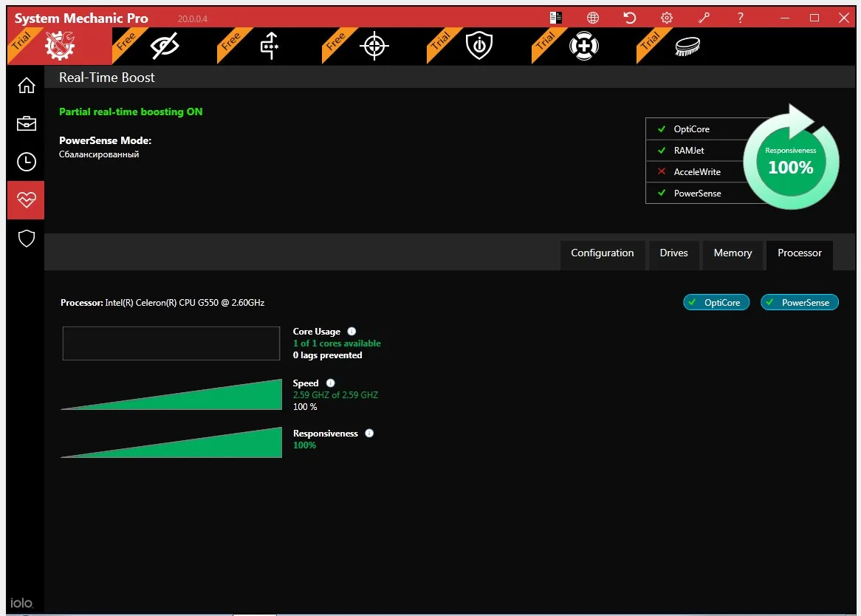Open the System Mechanic gear-wrench tool
The width and height of the screenshot is (861, 616).
[x=59, y=46]
